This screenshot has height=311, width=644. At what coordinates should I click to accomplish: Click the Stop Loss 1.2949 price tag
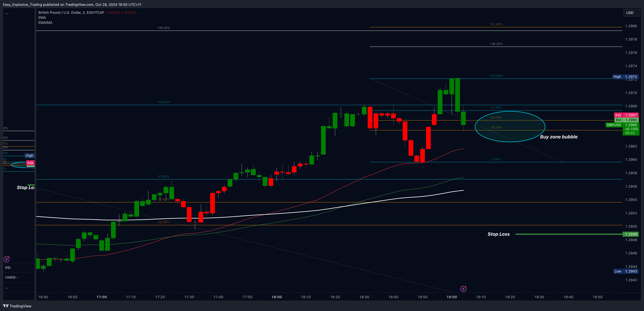point(631,234)
